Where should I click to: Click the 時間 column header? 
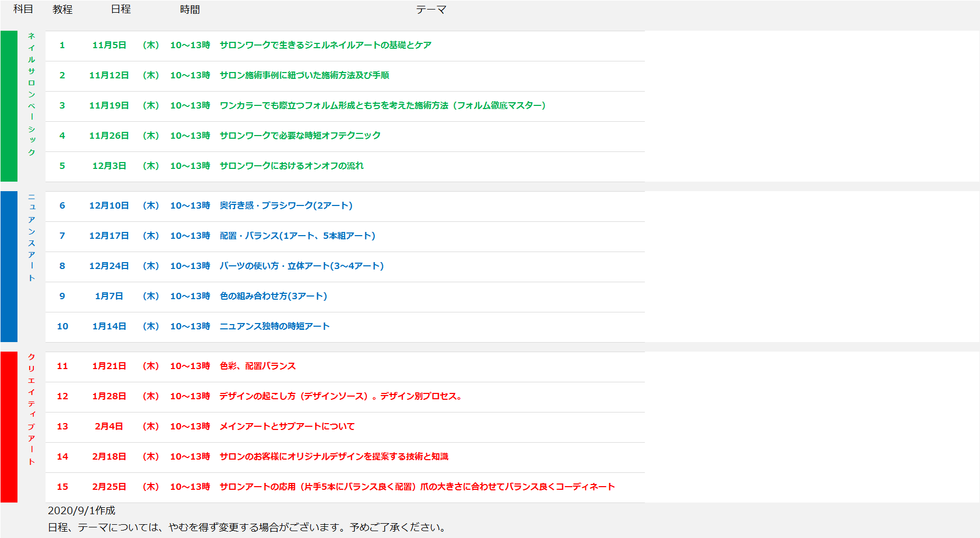tap(190, 9)
